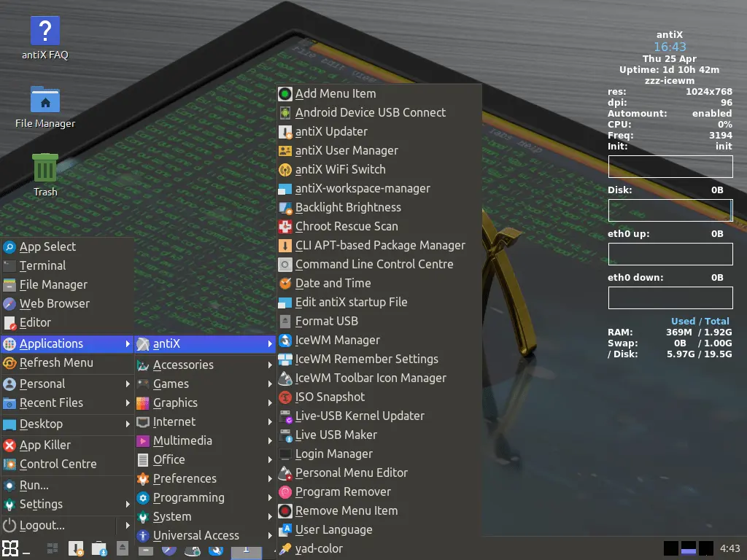This screenshot has width=747, height=560.
Task: Open the Run... dialog
Action: (x=66, y=486)
